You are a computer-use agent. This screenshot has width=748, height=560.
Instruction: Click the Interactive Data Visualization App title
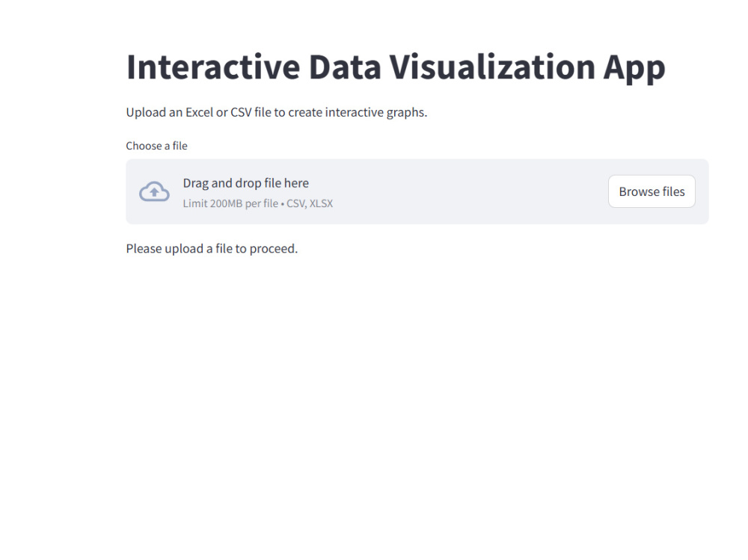tap(396, 67)
